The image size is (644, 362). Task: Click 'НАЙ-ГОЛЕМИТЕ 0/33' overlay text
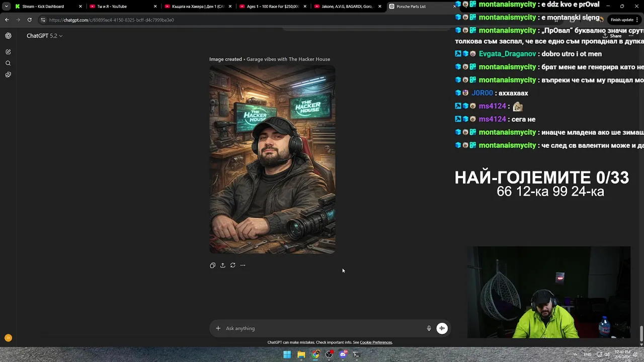tap(542, 177)
